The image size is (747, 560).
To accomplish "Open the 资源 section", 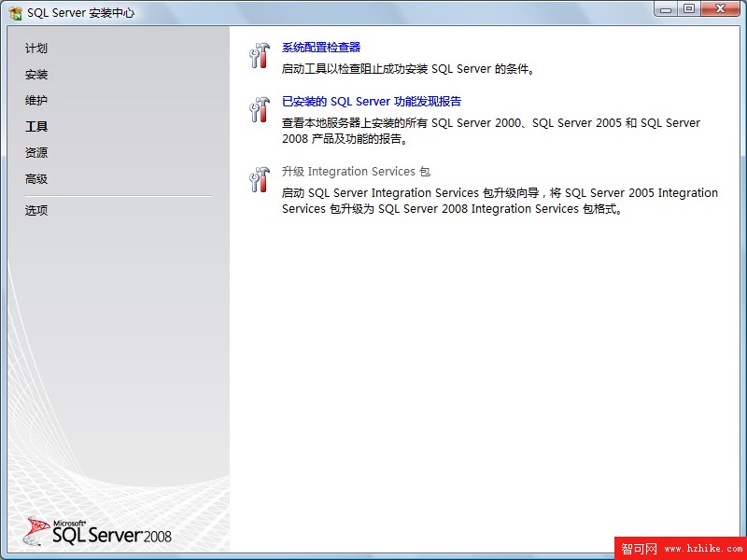I will [x=36, y=153].
